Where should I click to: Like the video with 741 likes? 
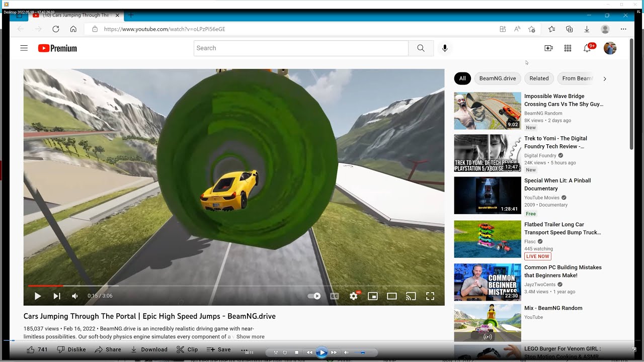pyautogui.click(x=37, y=349)
